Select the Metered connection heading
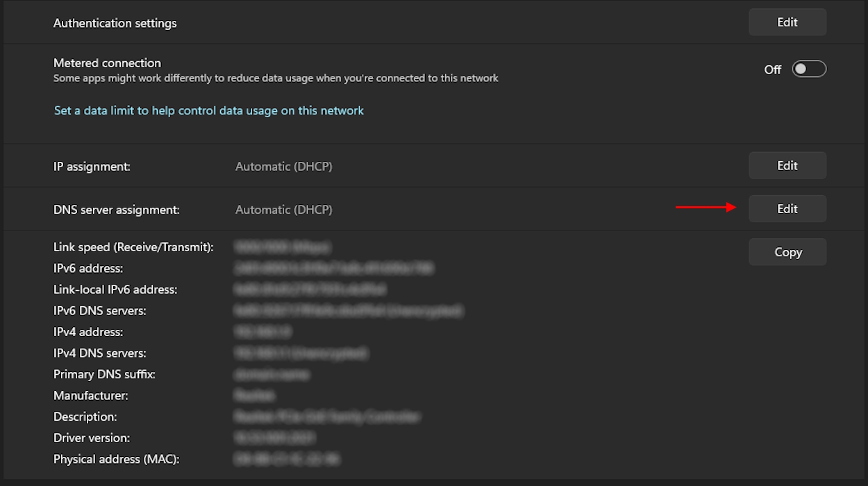The image size is (868, 486). [107, 62]
